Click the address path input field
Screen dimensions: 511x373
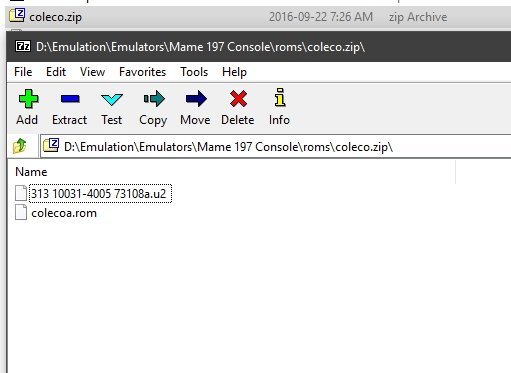tap(275, 146)
